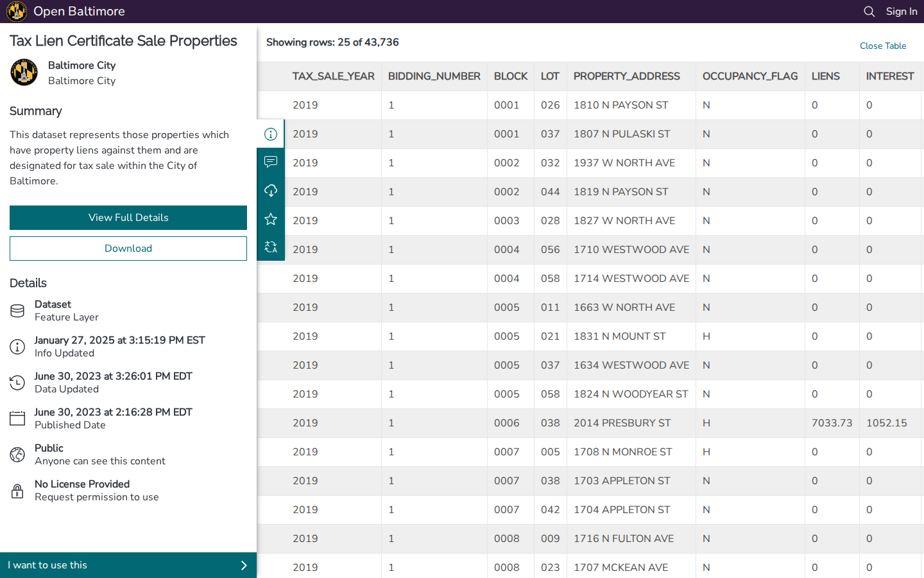The height and width of the screenshot is (578, 924).
Task: Click the No License lock icon
Action: point(17,491)
